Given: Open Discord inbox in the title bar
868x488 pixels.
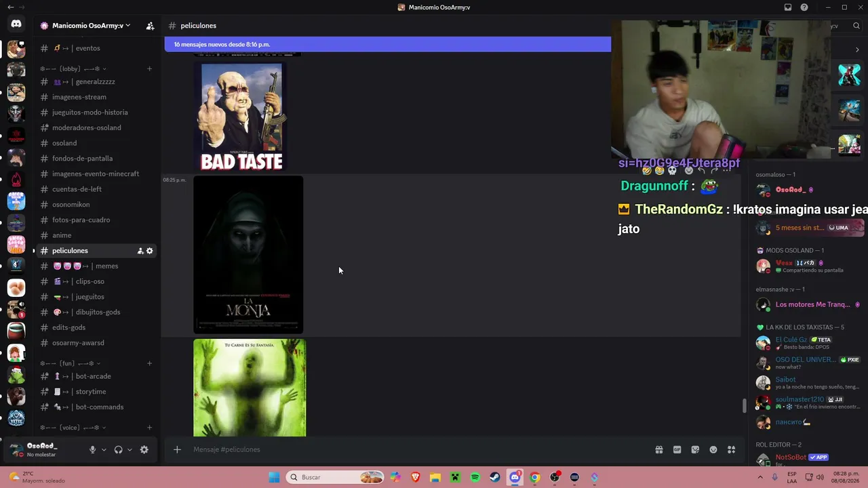Looking at the screenshot, I should pos(788,7).
